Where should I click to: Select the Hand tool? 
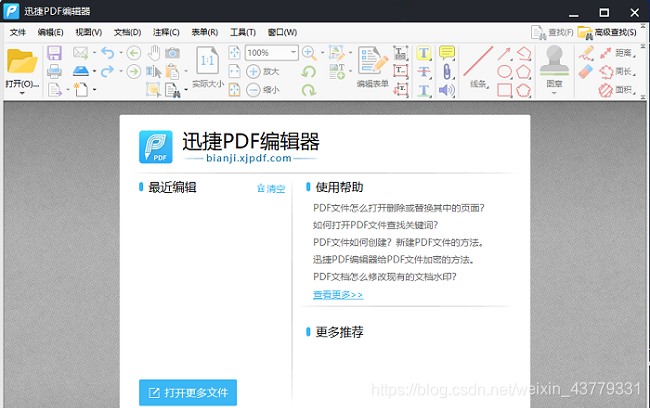154,53
